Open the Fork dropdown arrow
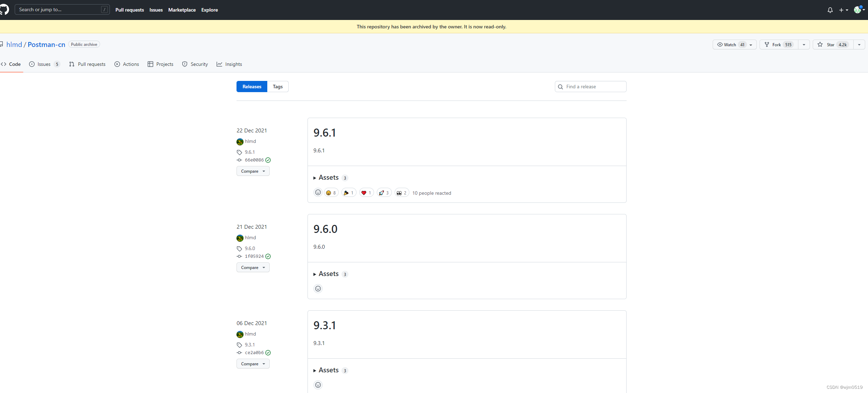The height and width of the screenshot is (393, 868). [804, 45]
